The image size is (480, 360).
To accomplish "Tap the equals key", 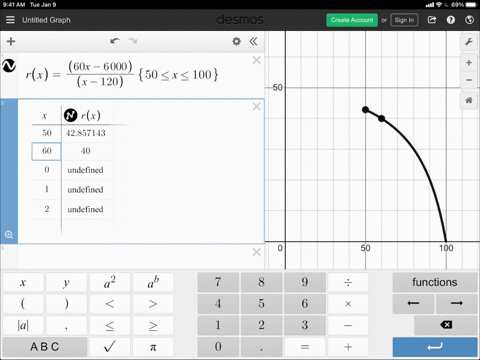I will pos(305,347).
